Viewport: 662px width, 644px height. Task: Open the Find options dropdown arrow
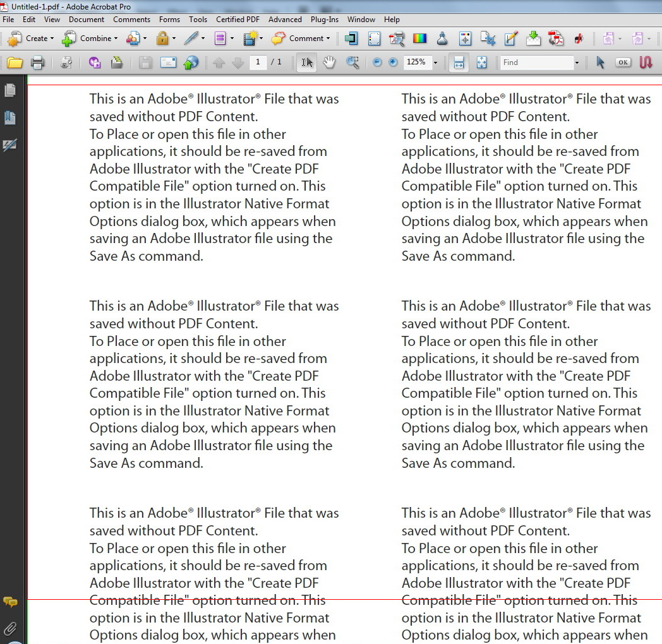577,63
